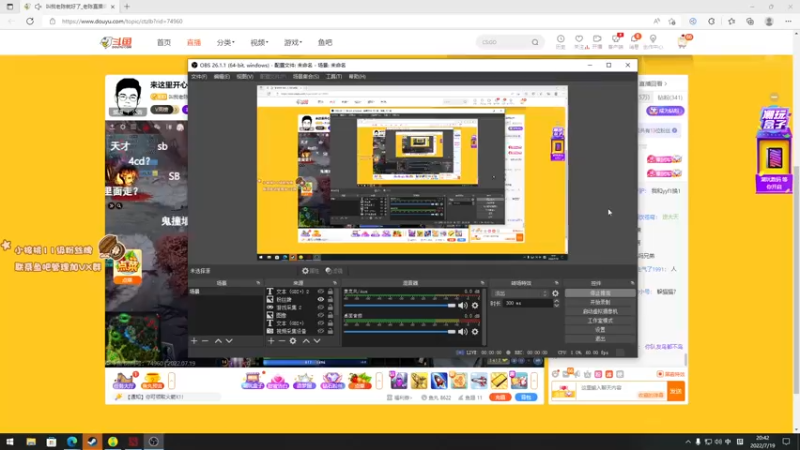The width and height of the screenshot is (800, 450).
Task: Open Steam from the taskbar
Action: tap(92, 442)
